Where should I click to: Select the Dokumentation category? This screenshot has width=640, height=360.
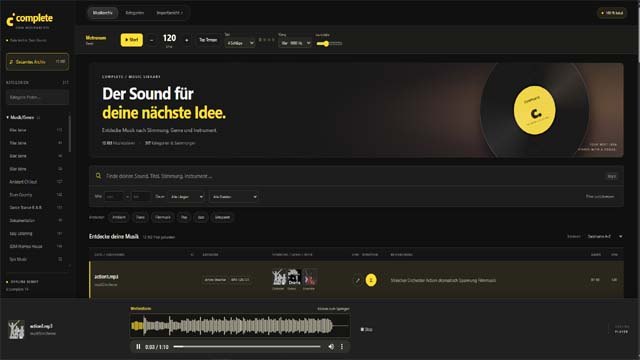pos(36,220)
